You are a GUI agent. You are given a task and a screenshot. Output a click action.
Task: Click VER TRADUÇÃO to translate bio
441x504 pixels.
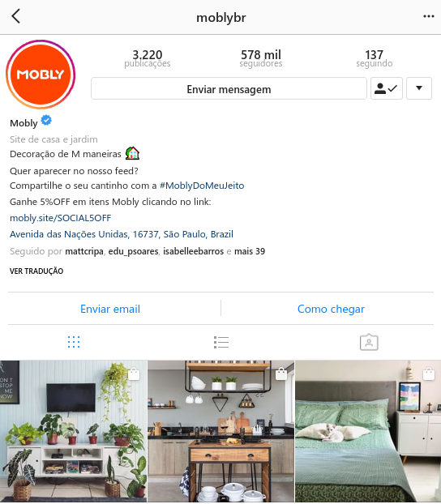click(36, 271)
